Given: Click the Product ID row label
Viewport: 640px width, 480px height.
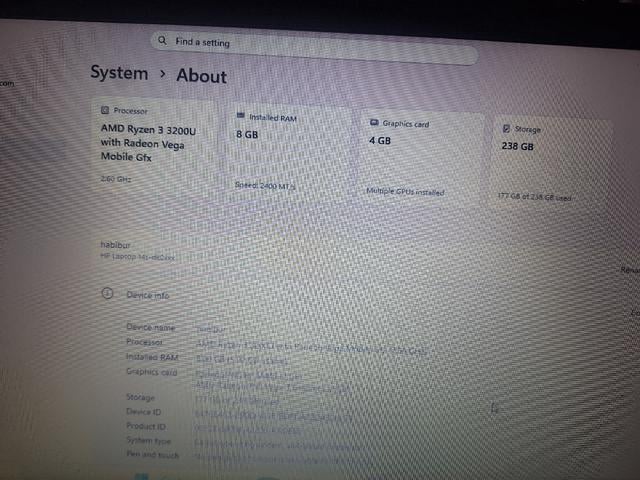Looking at the screenshot, I should click(x=146, y=426).
